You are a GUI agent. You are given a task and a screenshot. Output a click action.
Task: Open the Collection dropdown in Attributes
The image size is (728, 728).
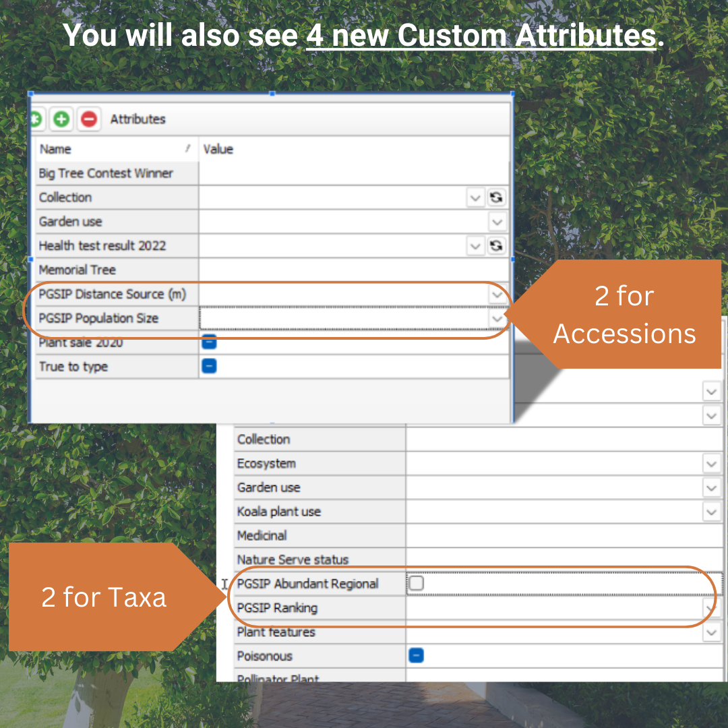(475, 198)
